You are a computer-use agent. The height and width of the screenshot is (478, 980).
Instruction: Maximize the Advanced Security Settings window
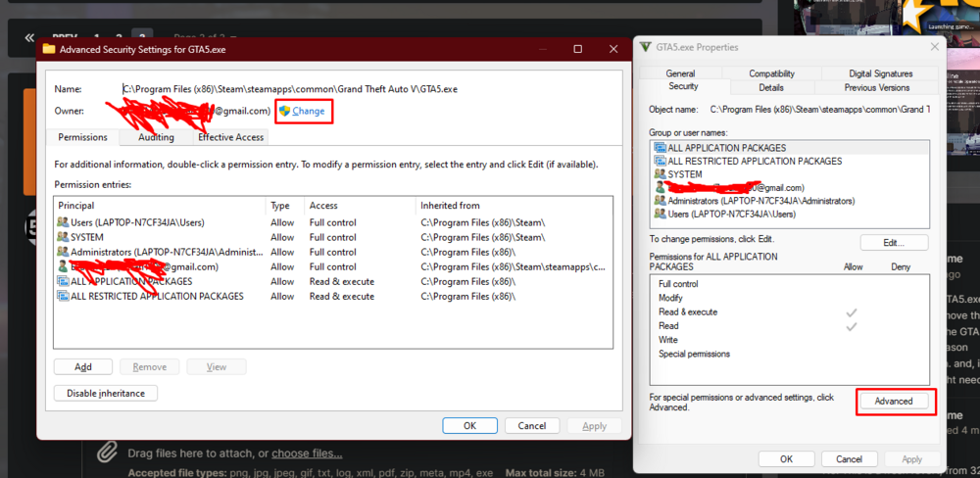coord(578,49)
